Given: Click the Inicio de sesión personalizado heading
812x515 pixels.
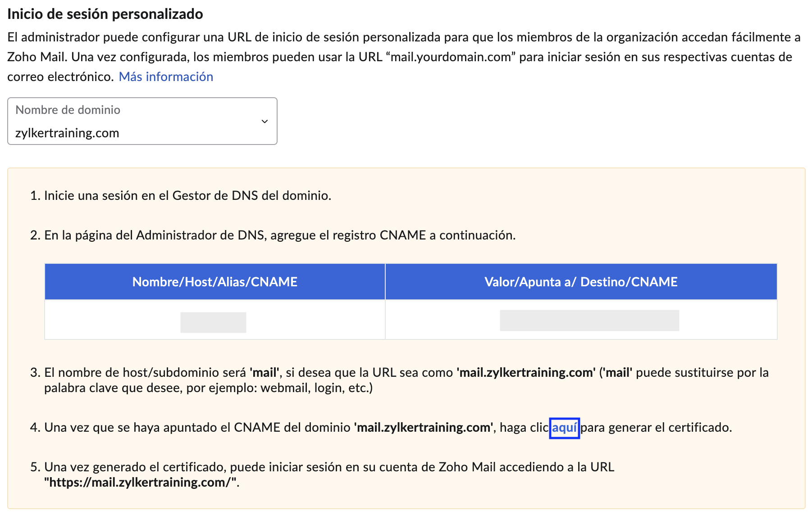Looking at the screenshot, I should tap(105, 14).
